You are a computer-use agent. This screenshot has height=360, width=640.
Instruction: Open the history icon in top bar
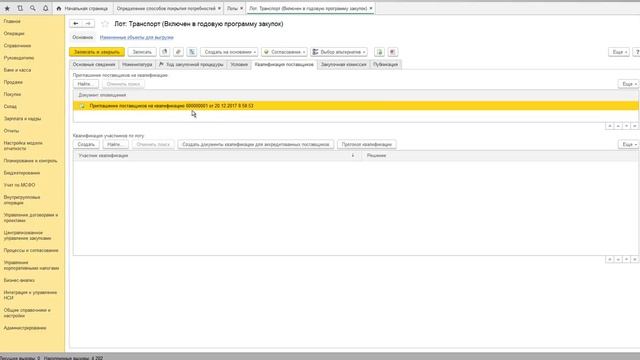pyautogui.click(x=20, y=8)
